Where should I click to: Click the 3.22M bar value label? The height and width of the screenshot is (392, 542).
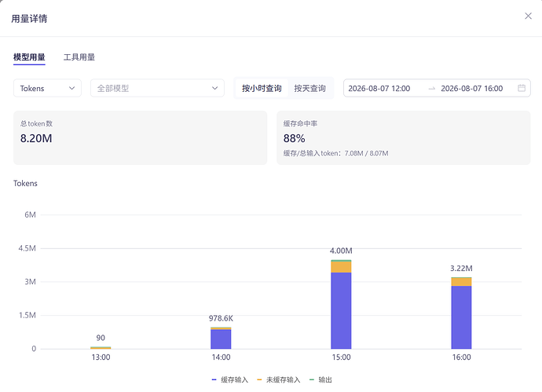(461, 268)
